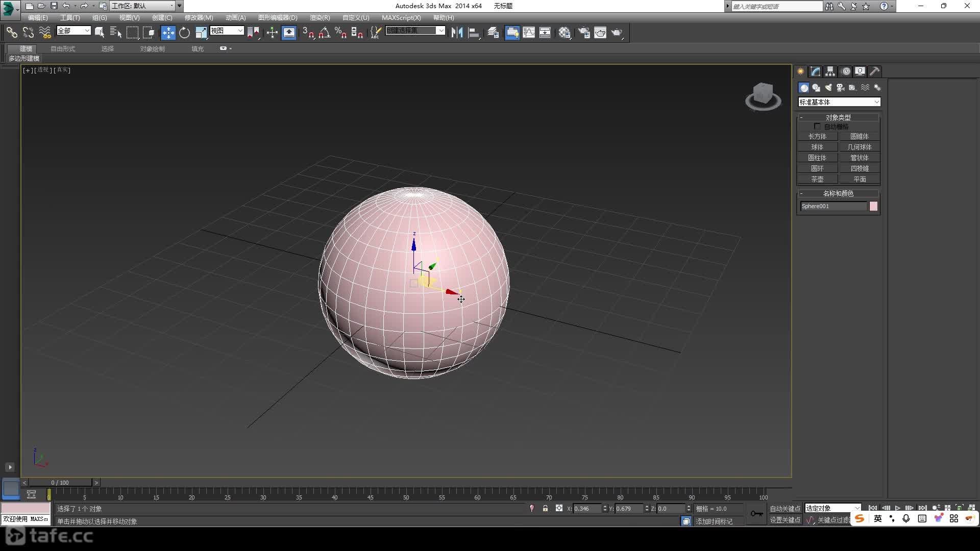Open the 修改器(M) menu
This screenshot has width=980, height=551.
[199, 17]
